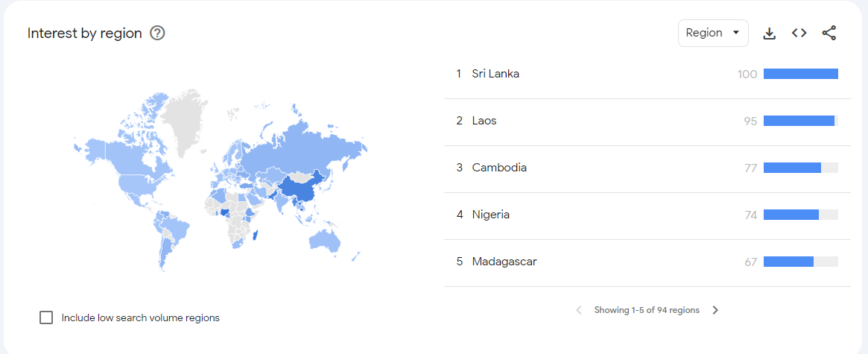
Task: Select Laos in the ranking list
Action: (484, 121)
